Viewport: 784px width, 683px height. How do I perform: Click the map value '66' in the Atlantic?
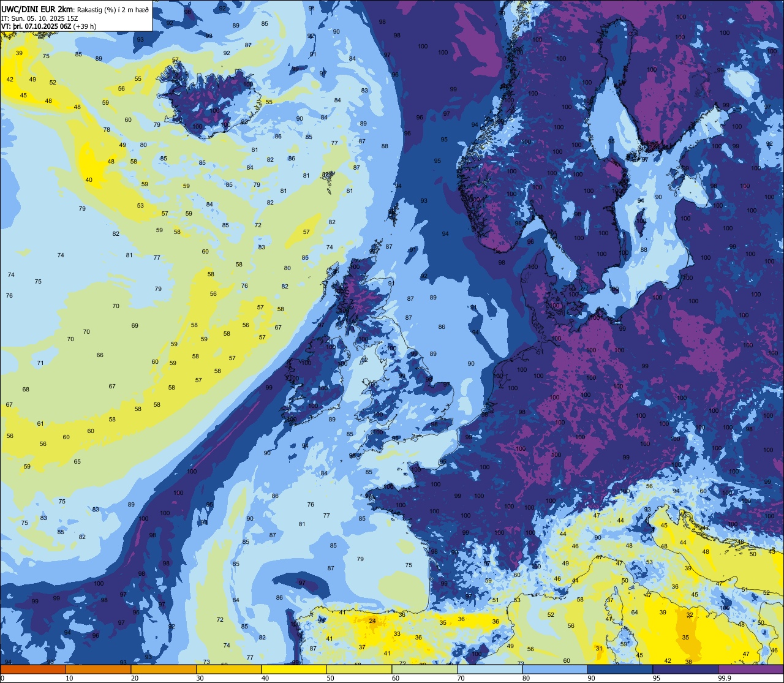click(x=100, y=355)
